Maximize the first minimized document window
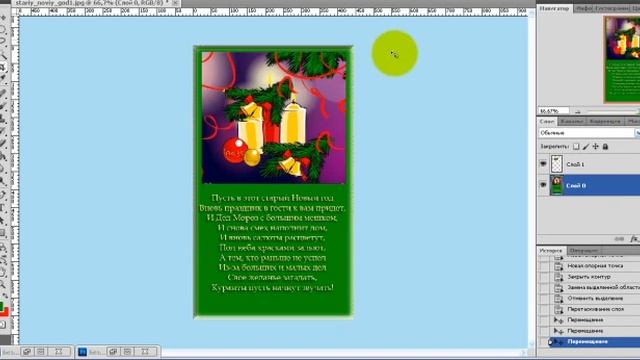Image resolution: width=640 pixels, height=360 pixels. point(41,351)
